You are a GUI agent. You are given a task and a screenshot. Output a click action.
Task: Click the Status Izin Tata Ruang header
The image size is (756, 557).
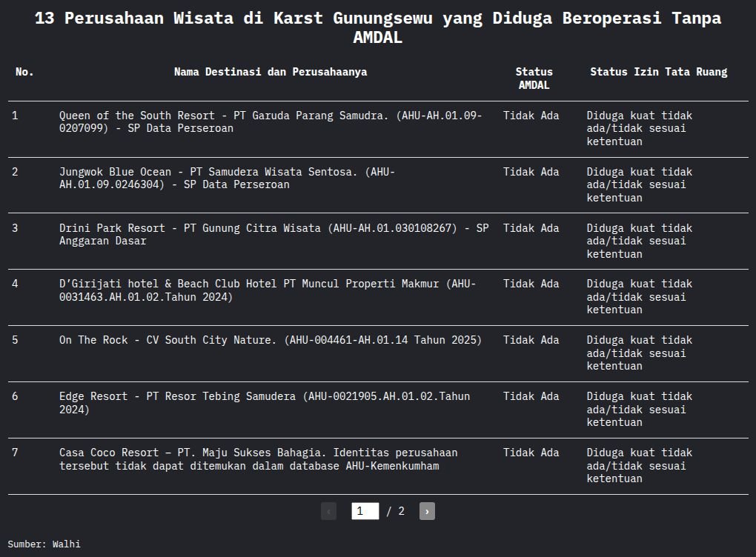[x=659, y=72]
